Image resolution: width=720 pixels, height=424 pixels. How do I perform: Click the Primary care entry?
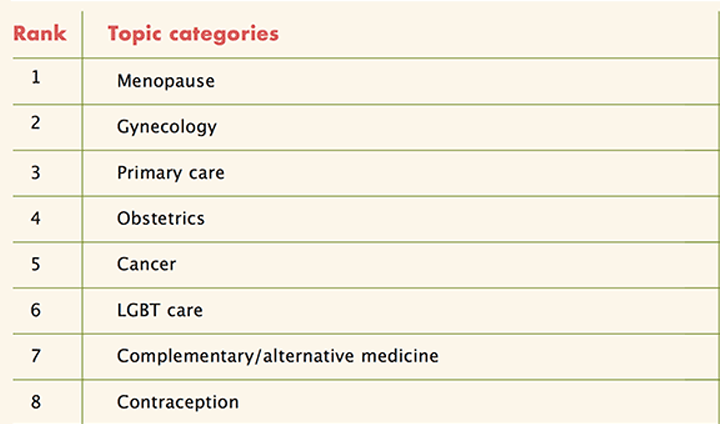tap(171, 173)
